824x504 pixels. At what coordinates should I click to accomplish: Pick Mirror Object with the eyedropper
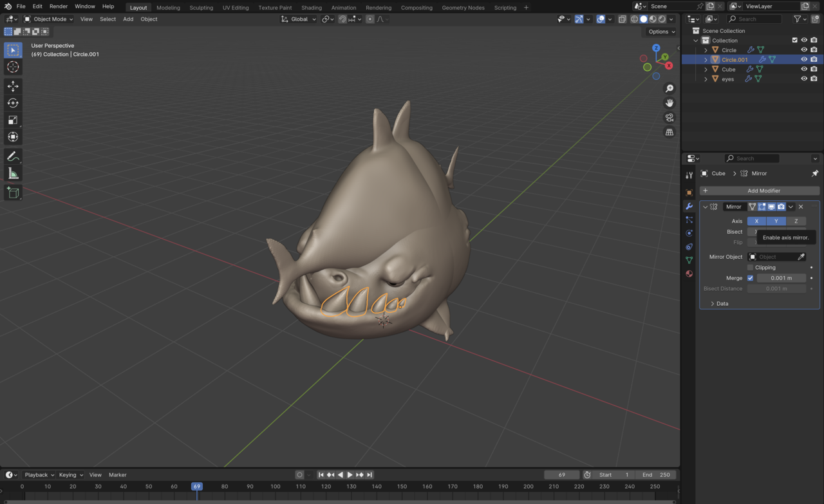[801, 257]
